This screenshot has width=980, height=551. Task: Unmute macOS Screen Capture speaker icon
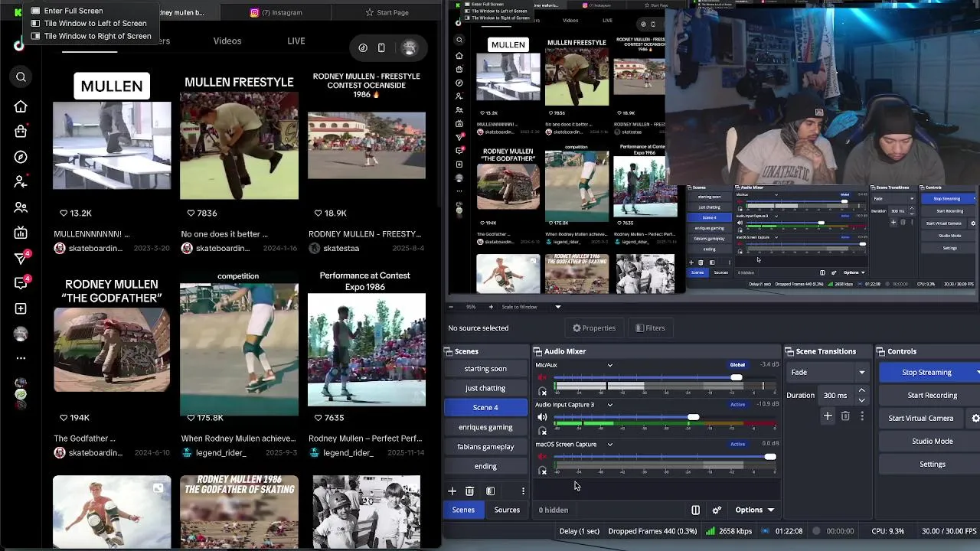pyautogui.click(x=542, y=457)
